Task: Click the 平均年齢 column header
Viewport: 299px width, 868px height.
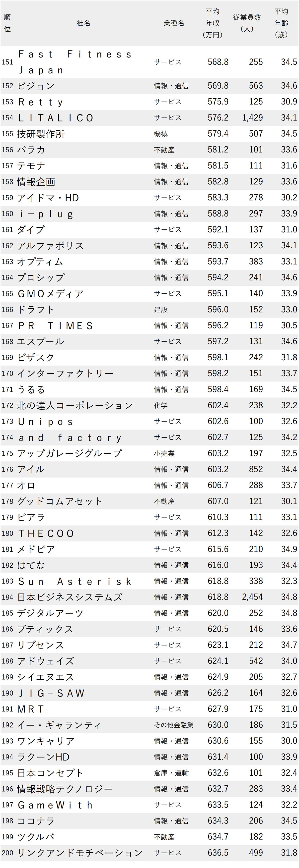Action: (281, 23)
